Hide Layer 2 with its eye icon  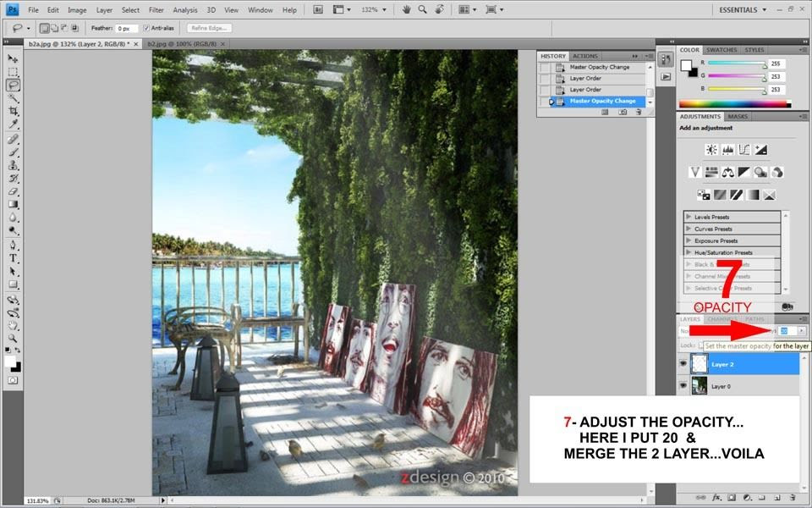[x=683, y=364]
